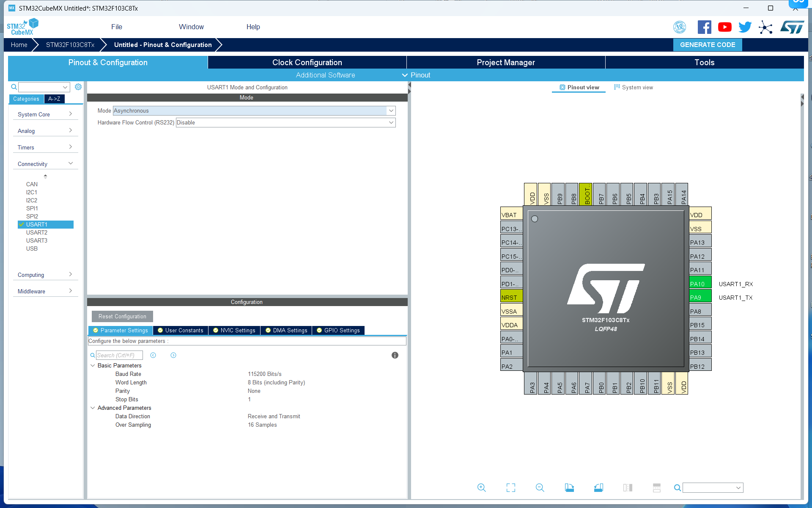Select I2C1 in Connectivity list
812x508 pixels.
click(x=32, y=192)
